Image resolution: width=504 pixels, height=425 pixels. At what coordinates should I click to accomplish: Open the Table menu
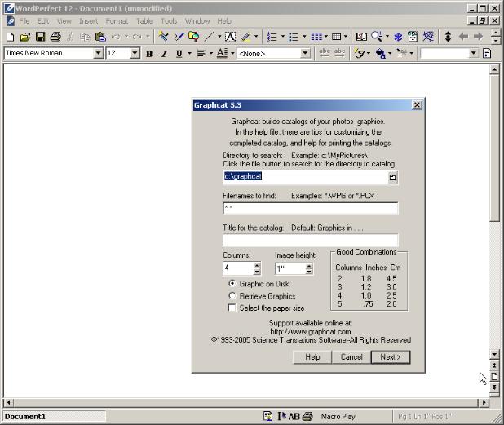click(144, 21)
